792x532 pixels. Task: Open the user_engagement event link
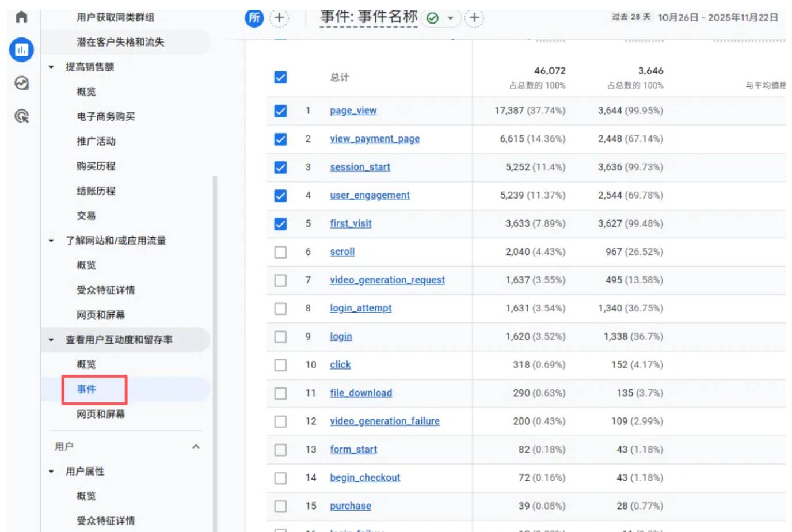370,195
